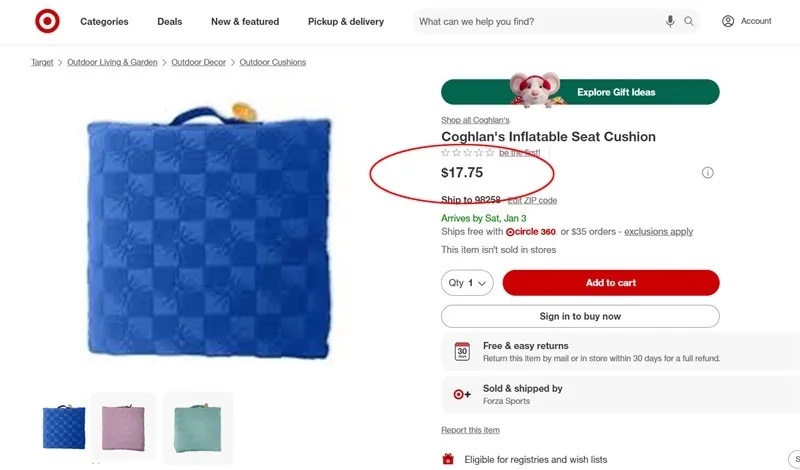Click the Target bullseye logo
800x470 pixels.
pyautogui.click(x=47, y=21)
